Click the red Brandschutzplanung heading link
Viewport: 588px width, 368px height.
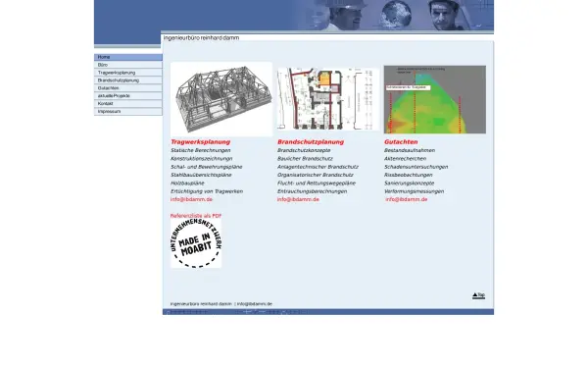click(x=311, y=142)
